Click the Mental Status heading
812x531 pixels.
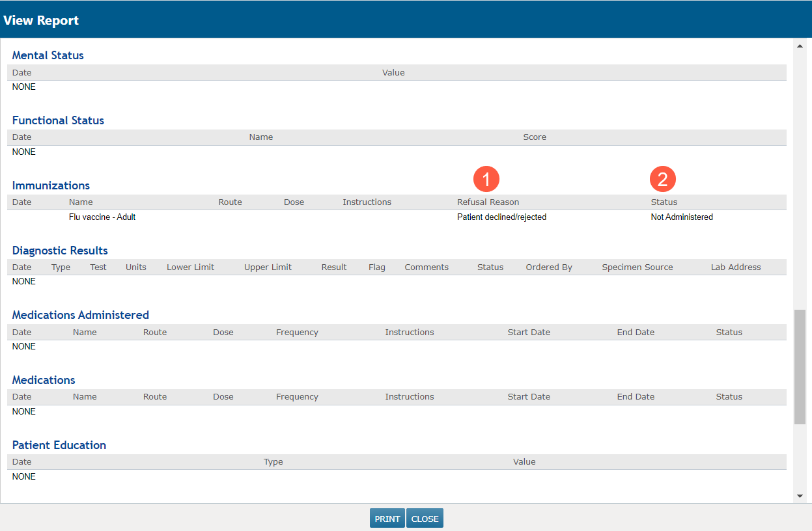48,55
